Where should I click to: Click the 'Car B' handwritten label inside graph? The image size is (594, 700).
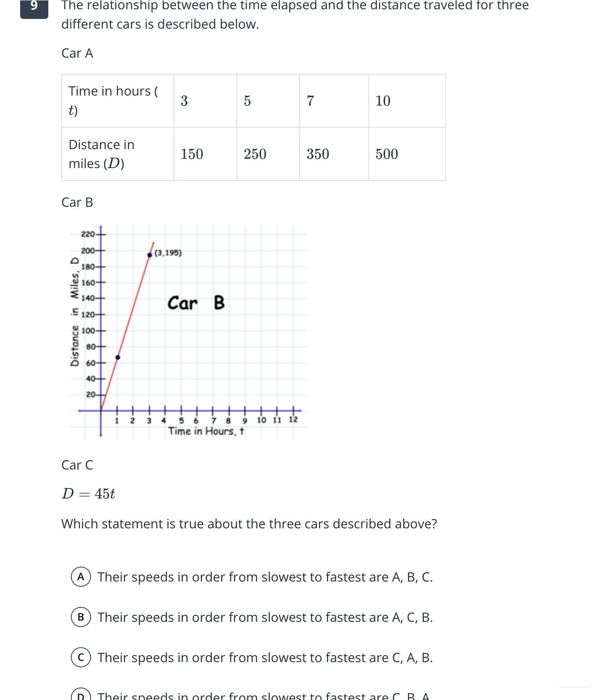[x=196, y=303]
